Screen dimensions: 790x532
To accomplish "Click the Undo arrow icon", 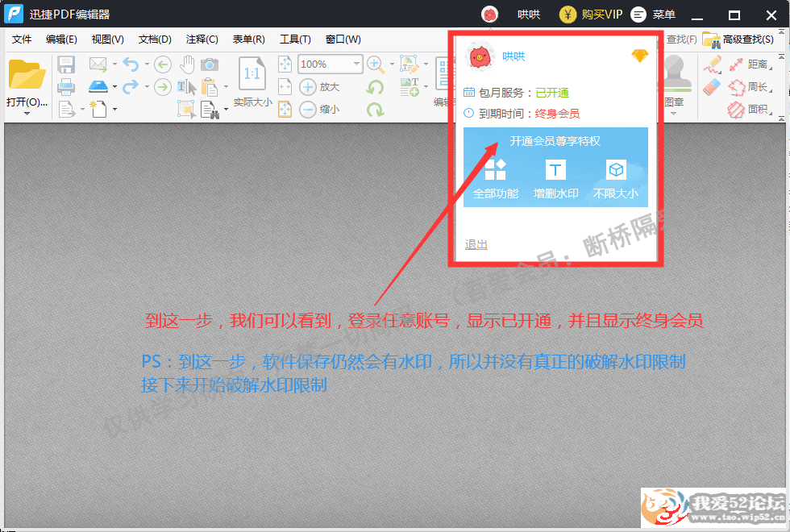I will [131, 64].
